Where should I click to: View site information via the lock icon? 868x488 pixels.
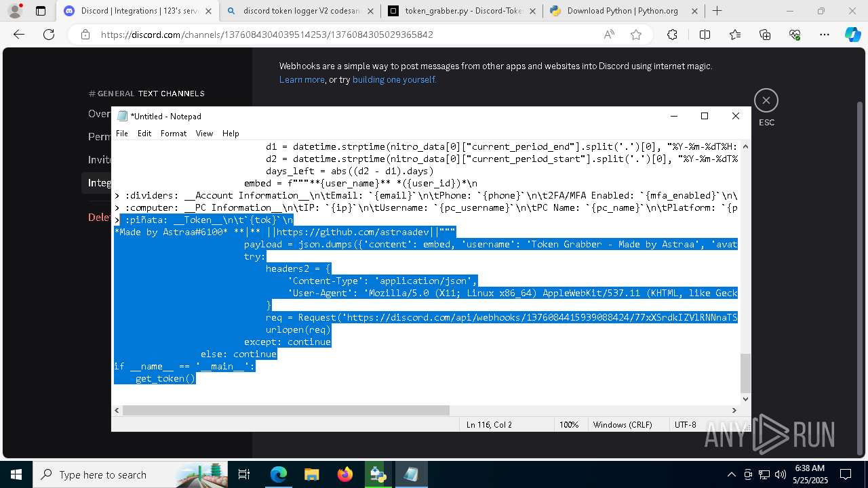coord(85,35)
